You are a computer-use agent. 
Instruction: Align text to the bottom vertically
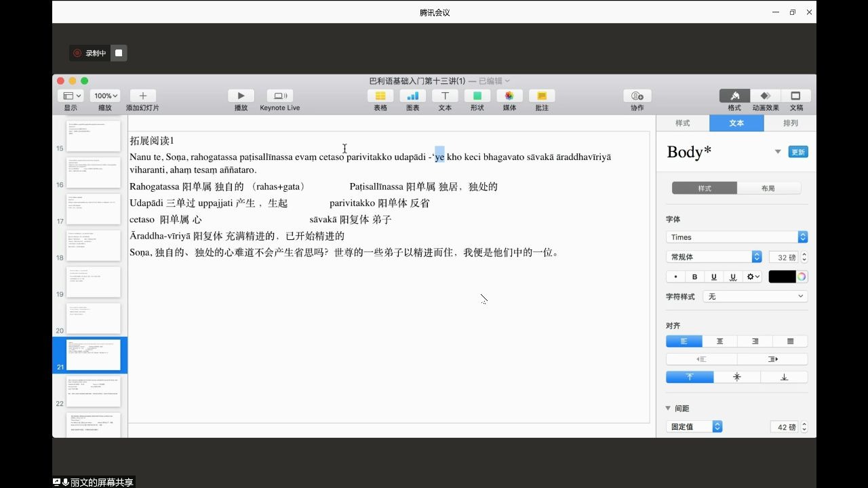click(x=784, y=377)
